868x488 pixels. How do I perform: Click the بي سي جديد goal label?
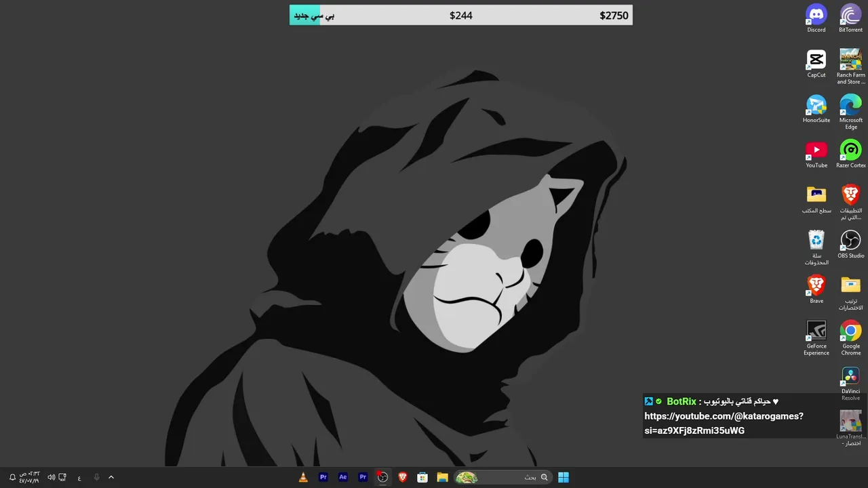pyautogui.click(x=314, y=16)
